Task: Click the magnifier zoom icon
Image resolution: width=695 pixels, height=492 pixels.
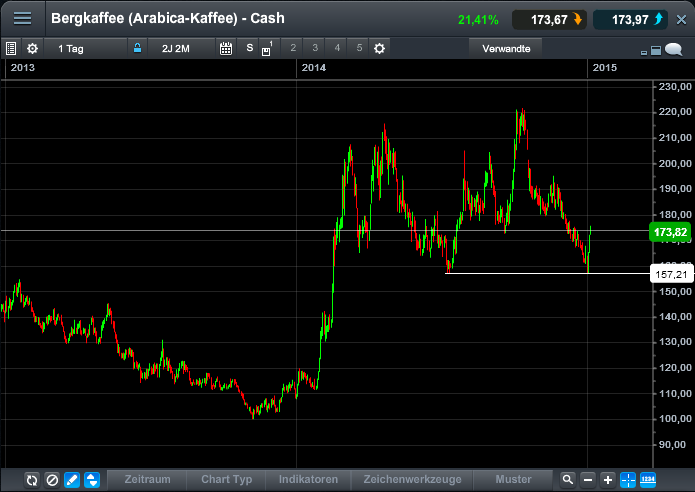Action: coord(567,480)
